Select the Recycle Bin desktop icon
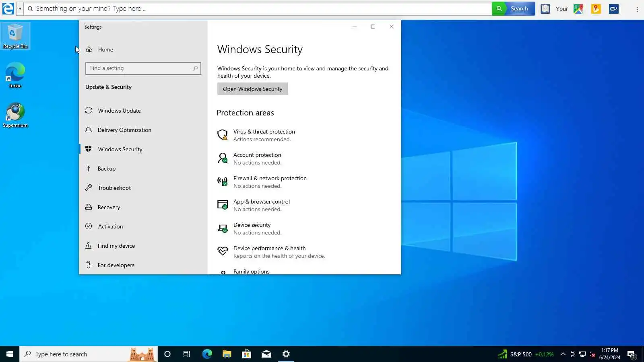The width and height of the screenshot is (644, 362). (15, 36)
